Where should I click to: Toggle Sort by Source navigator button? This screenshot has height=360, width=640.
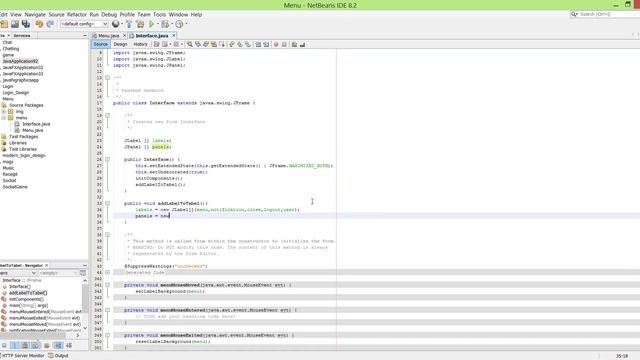pos(69,345)
